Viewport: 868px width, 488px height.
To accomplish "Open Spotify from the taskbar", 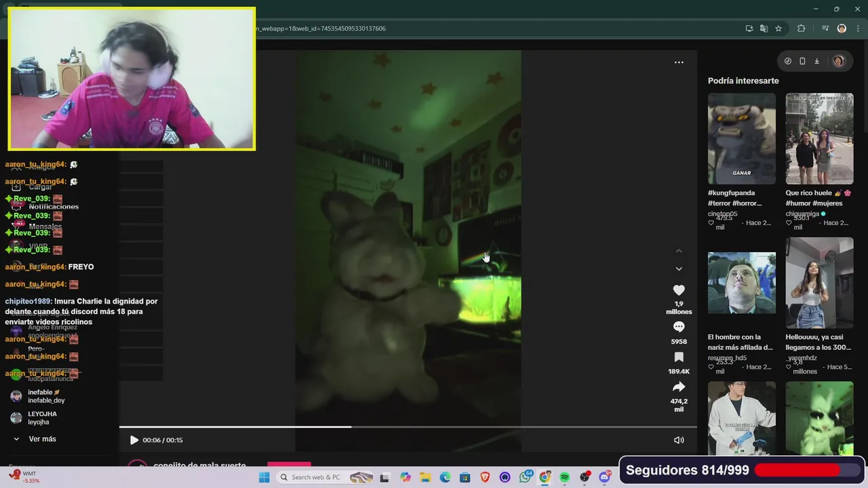I will 564,477.
